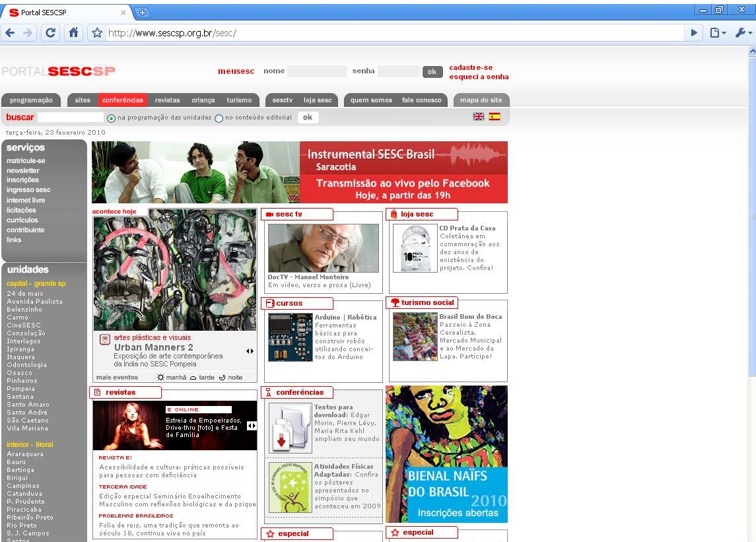756x542 pixels.
Task: Click the cursos section icon
Action: click(x=270, y=303)
